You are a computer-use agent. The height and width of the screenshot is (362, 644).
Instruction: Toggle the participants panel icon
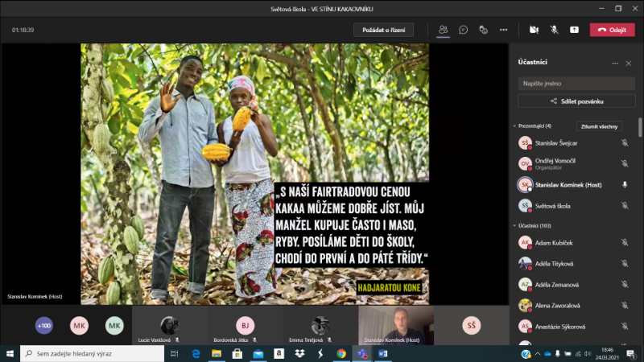click(443, 30)
